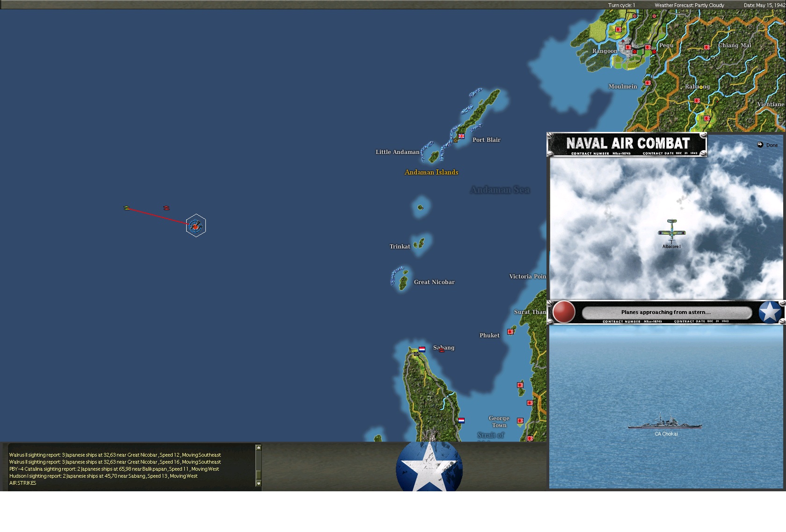Click the 'Trinkat' island label

click(x=400, y=246)
